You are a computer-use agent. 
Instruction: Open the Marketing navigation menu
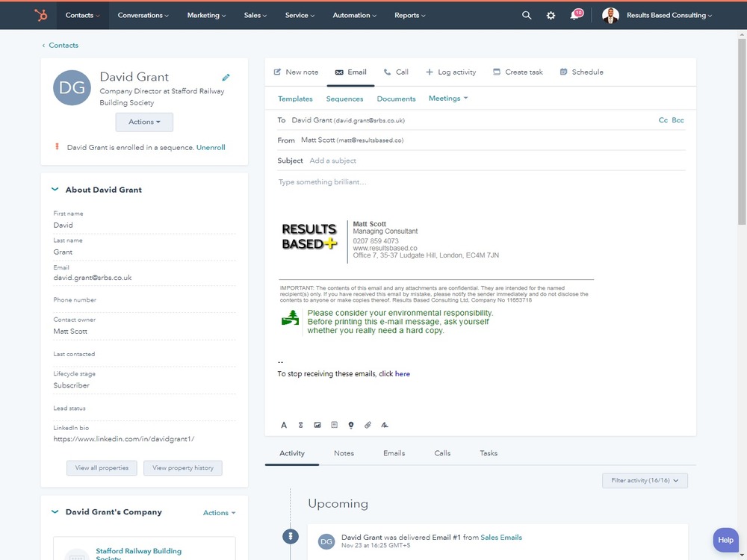(x=206, y=15)
